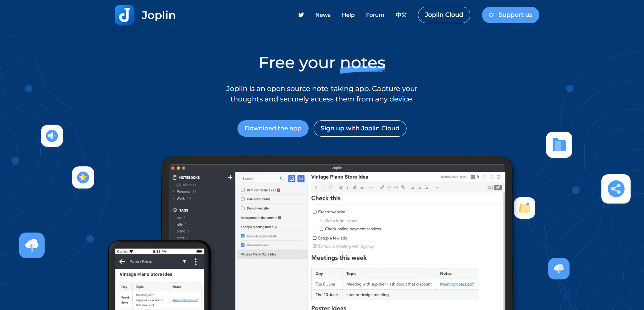Click the bulleted list icon

[x=412, y=187]
